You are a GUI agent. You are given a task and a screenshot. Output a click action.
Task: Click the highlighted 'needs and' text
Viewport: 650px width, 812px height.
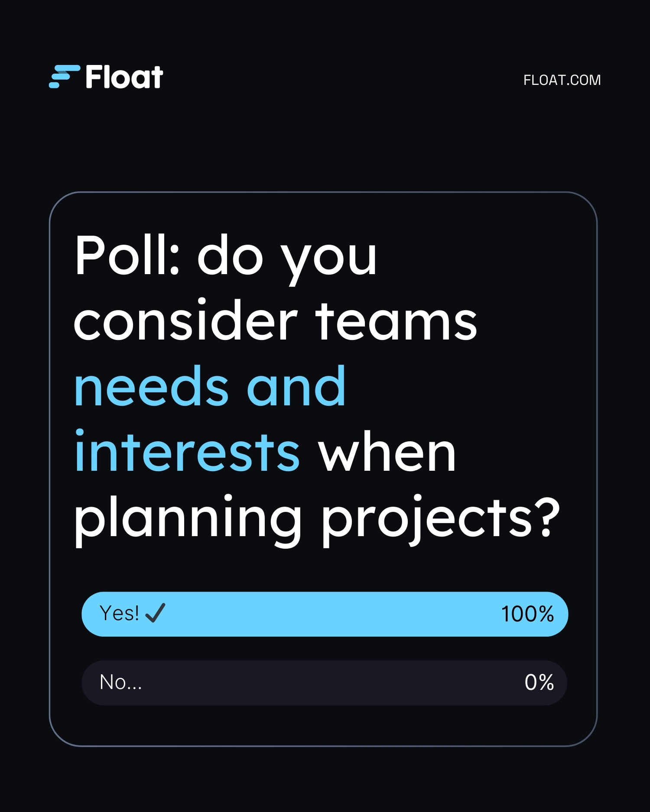click(210, 386)
